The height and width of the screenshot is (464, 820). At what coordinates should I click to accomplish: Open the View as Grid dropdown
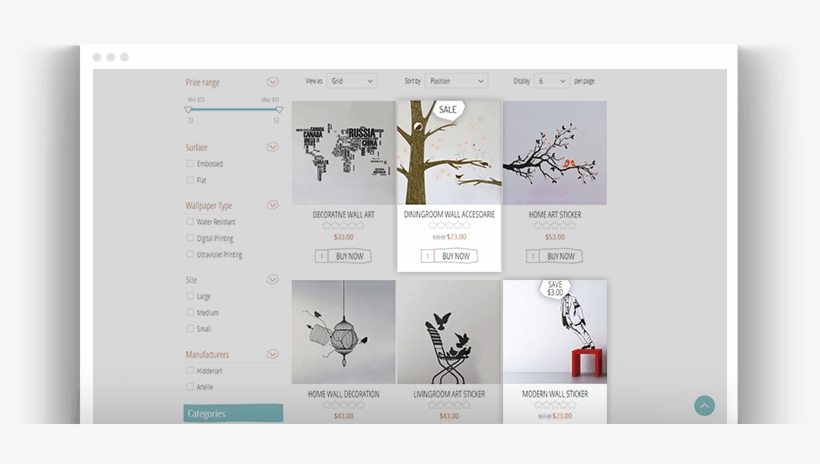pos(352,81)
